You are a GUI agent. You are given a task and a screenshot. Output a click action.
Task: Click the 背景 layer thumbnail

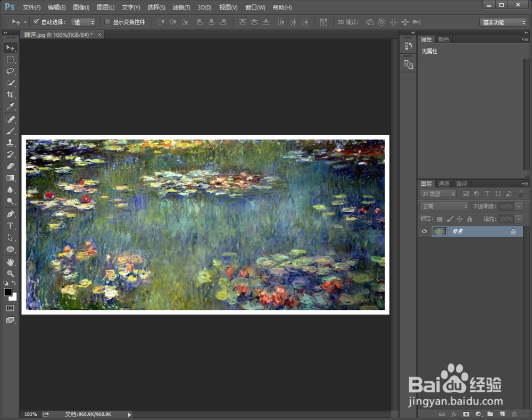(440, 231)
